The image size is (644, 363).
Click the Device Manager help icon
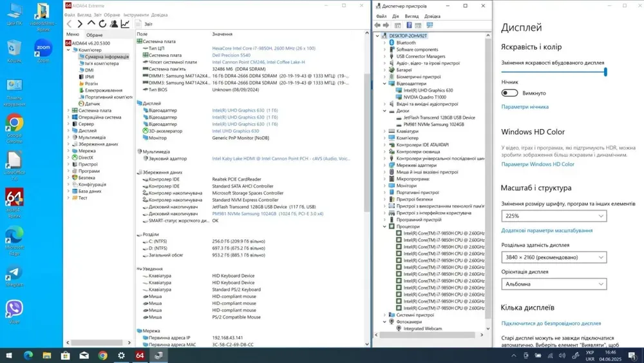pyautogui.click(x=408, y=25)
